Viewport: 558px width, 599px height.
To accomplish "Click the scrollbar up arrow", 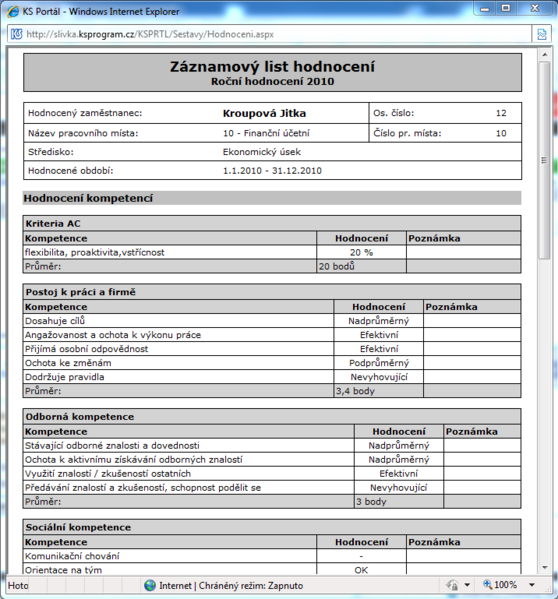I will (x=545, y=55).
